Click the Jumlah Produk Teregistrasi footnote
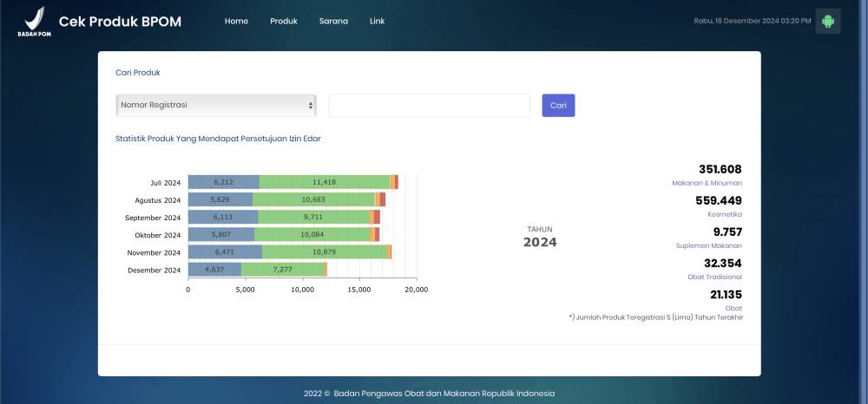 click(656, 317)
